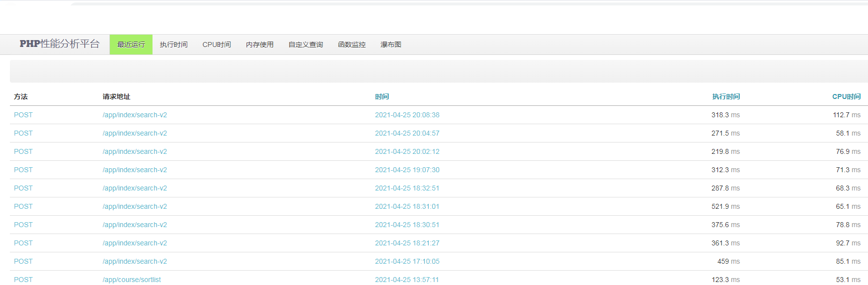Click POST in the 20:08:38 row
The image size is (868, 285).
click(23, 115)
